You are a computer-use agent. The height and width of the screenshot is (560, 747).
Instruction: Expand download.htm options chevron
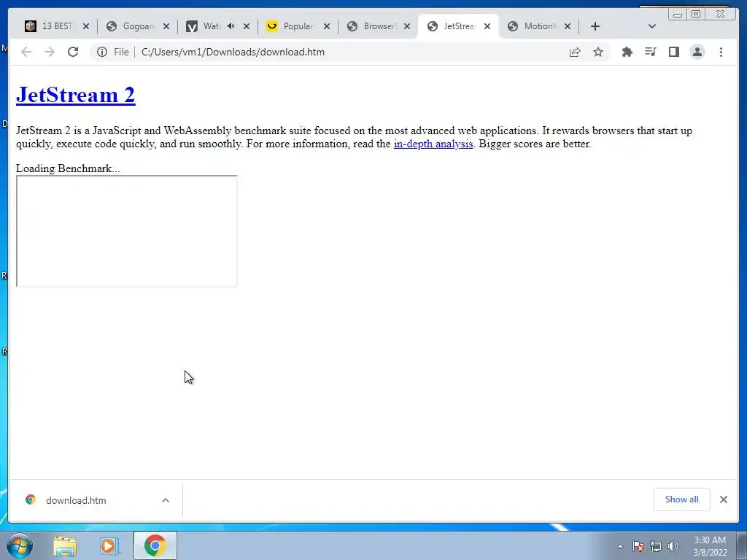[x=166, y=500]
